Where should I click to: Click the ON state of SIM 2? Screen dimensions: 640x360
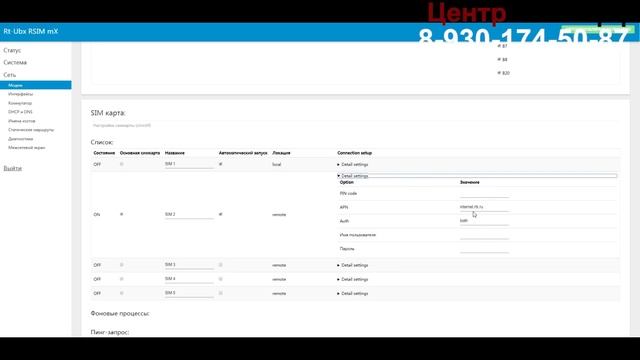97,214
